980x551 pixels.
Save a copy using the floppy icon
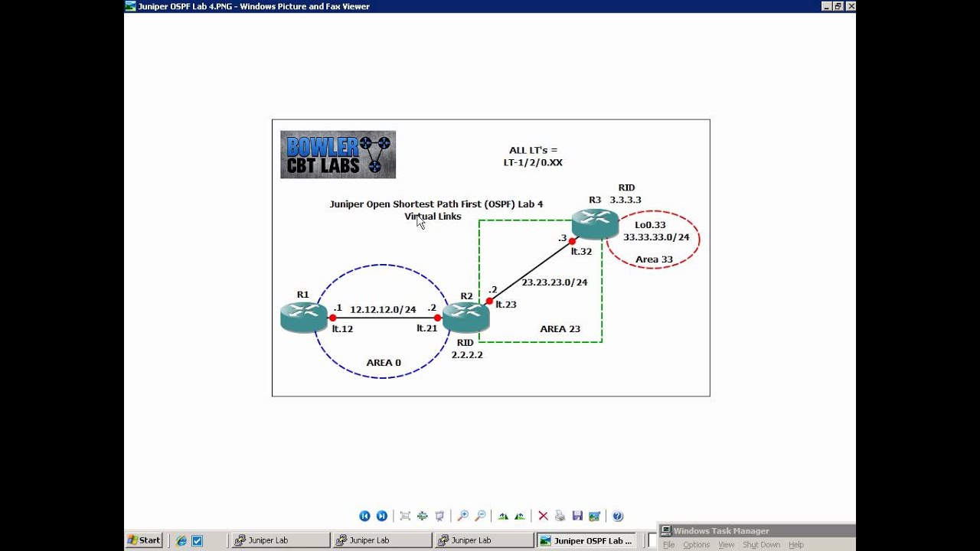[x=577, y=517]
